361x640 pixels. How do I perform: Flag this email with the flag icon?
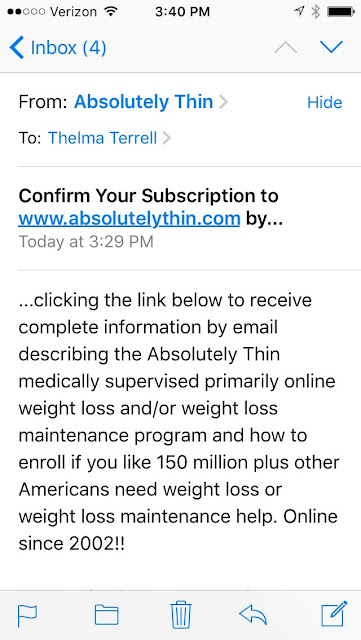click(28, 616)
